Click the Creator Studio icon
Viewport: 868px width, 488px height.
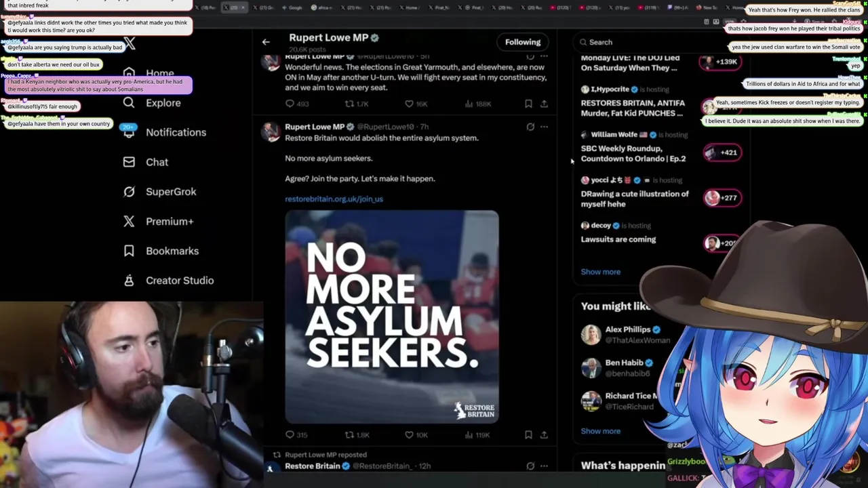129,281
